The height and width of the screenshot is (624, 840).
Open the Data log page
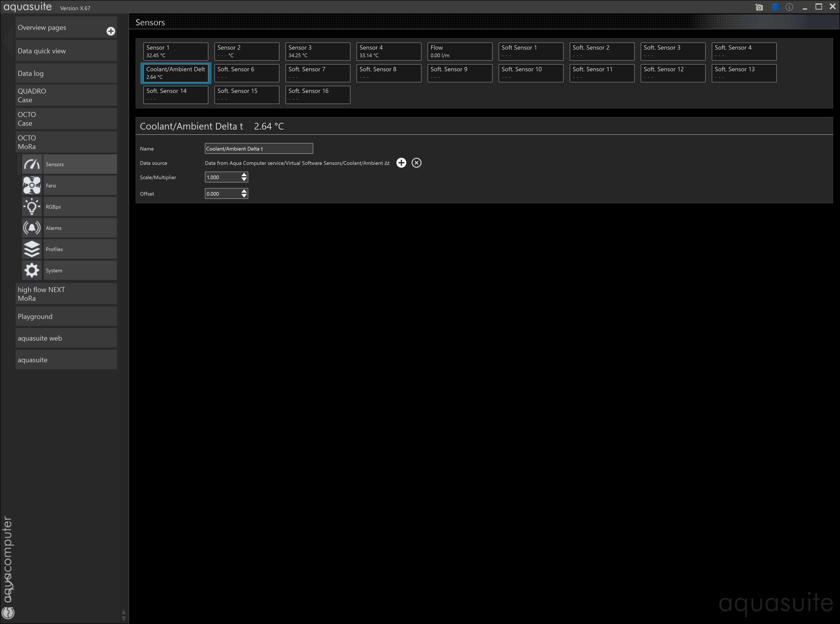tap(66, 73)
